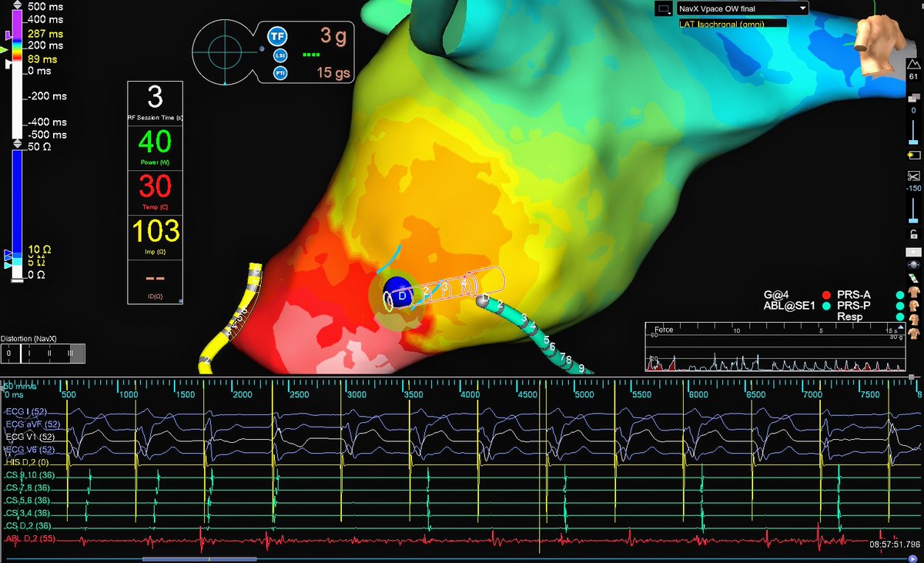Click the white flag lower color scale marker

[x=8, y=65]
